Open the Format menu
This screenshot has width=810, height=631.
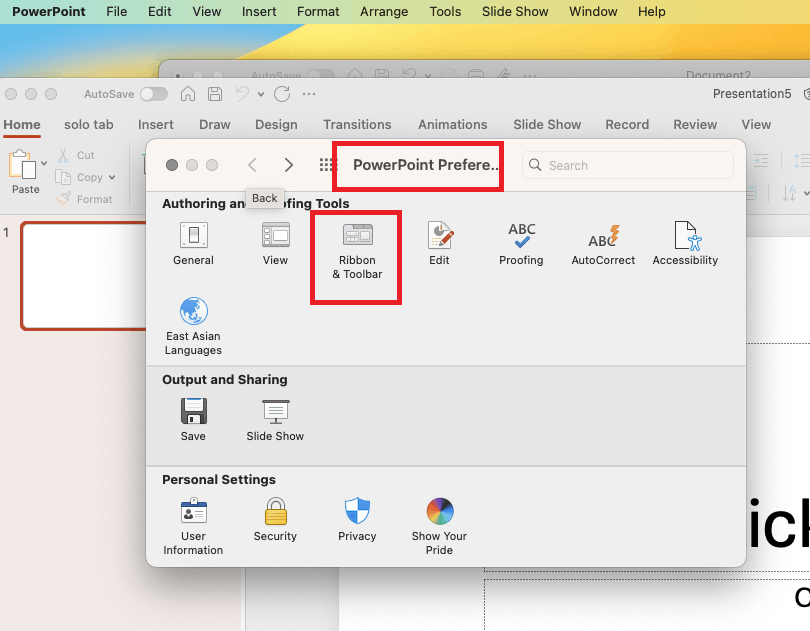(318, 11)
